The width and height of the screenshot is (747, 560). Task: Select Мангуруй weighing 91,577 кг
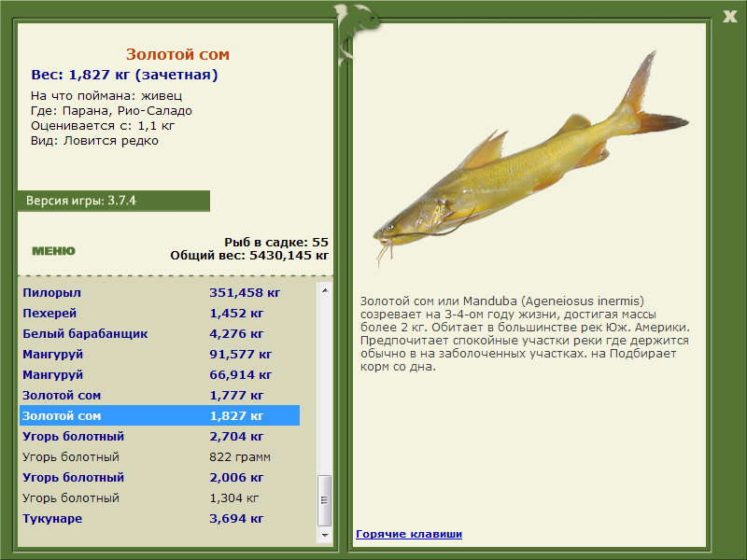click(160, 354)
